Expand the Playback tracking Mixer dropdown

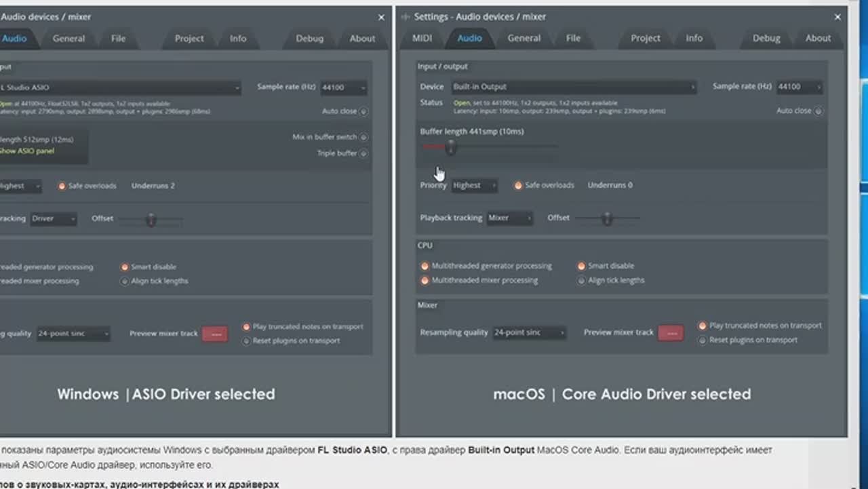click(509, 218)
